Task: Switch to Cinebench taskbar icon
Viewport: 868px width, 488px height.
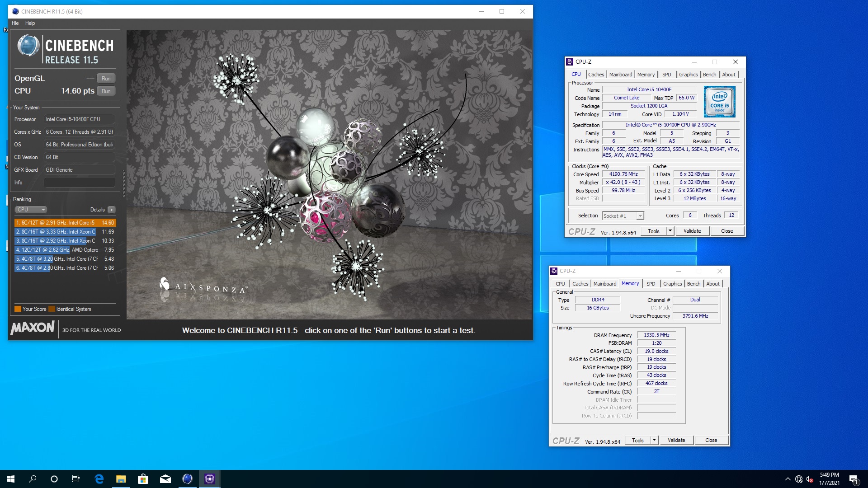Action: click(x=188, y=479)
